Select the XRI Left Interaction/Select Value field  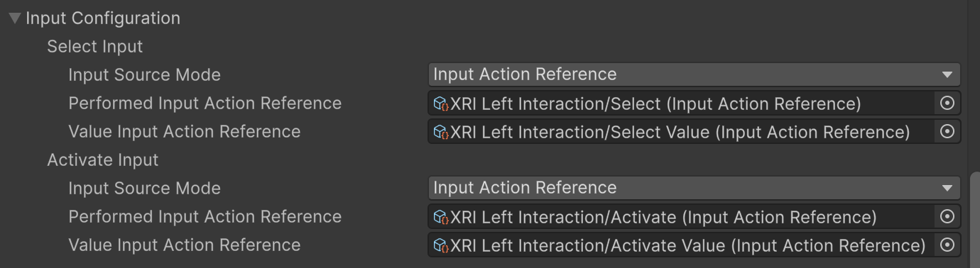pos(682,132)
